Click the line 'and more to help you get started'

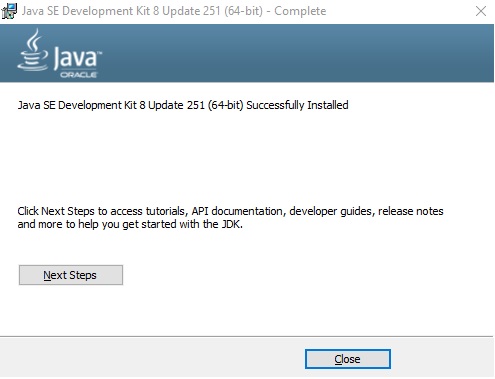click(130, 224)
